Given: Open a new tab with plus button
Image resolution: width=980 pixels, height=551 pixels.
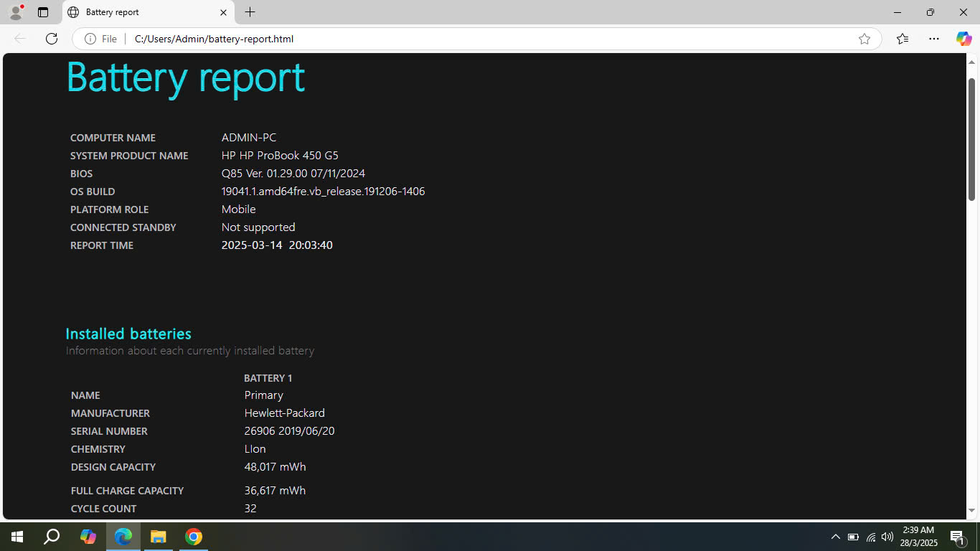Looking at the screenshot, I should pyautogui.click(x=250, y=12).
